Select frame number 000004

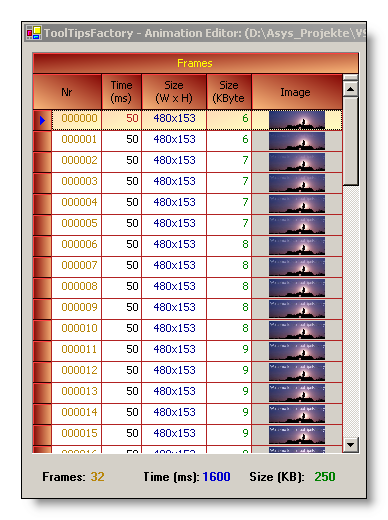pos(79,202)
